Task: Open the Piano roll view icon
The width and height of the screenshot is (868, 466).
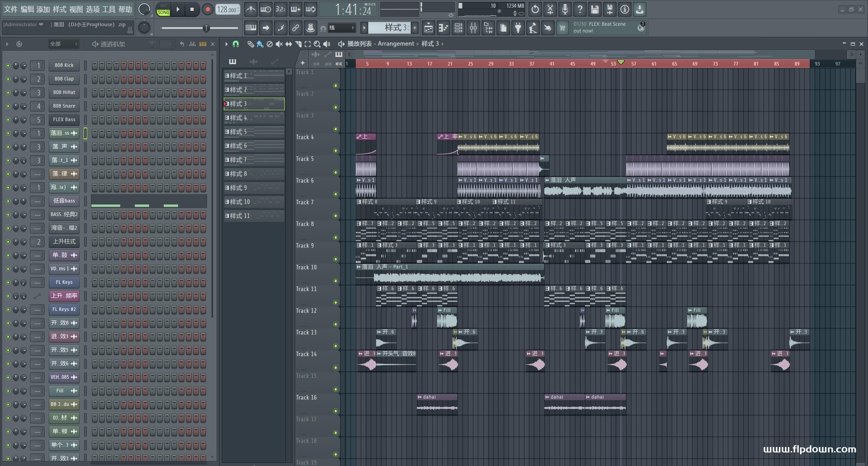Action: (x=443, y=28)
